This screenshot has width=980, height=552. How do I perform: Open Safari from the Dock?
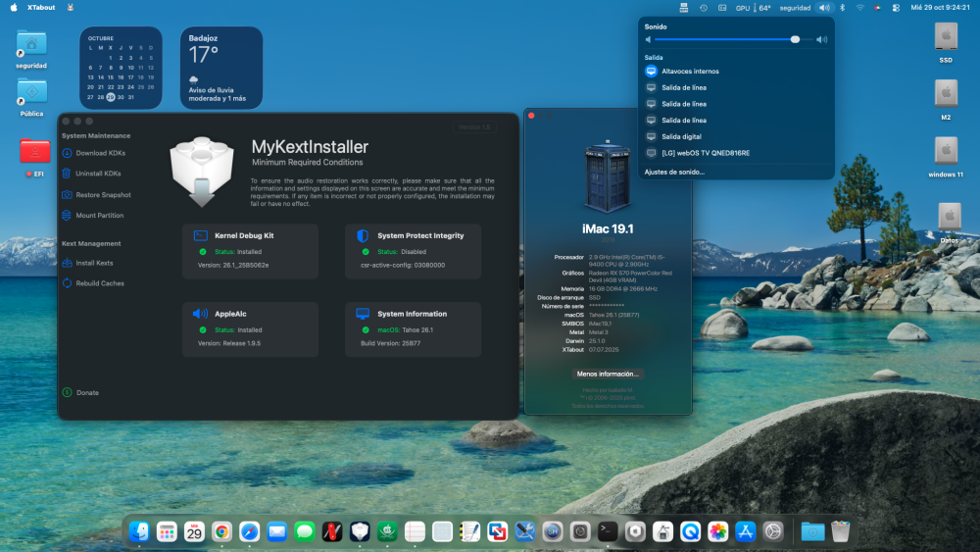[x=249, y=531]
